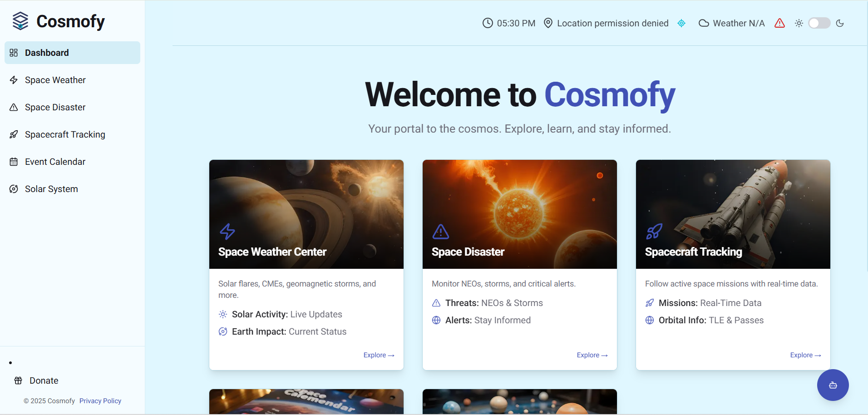The width and height of the screenshot is (868, 415).
Task: Click the globe icon beside Alerts
Action: tap(436, 320)
